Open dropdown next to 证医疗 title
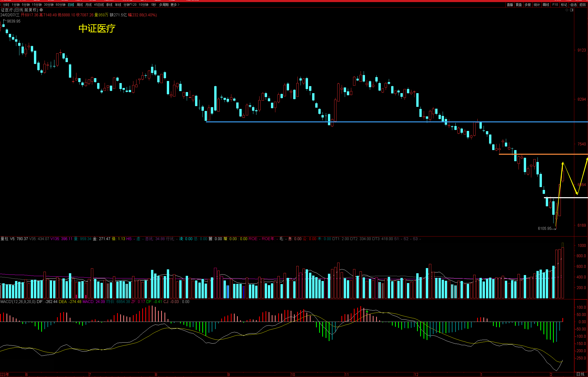This screenshot has width=588, height=377. (41, 10)
